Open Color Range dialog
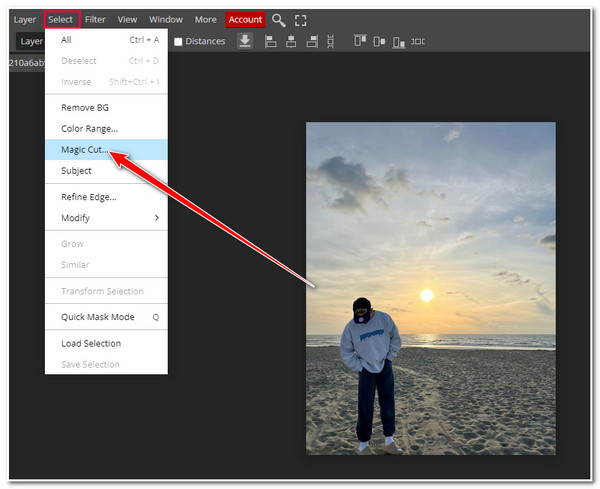 tap(89, 129)
